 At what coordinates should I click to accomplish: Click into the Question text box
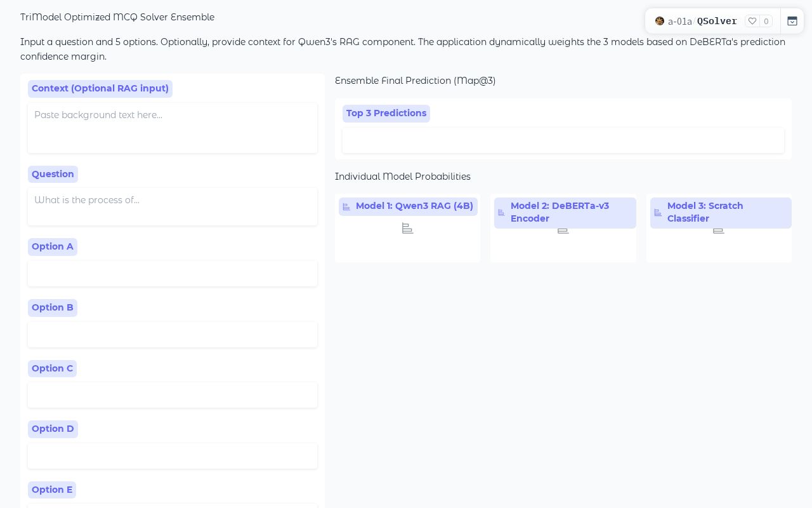[x=173, y=206]
